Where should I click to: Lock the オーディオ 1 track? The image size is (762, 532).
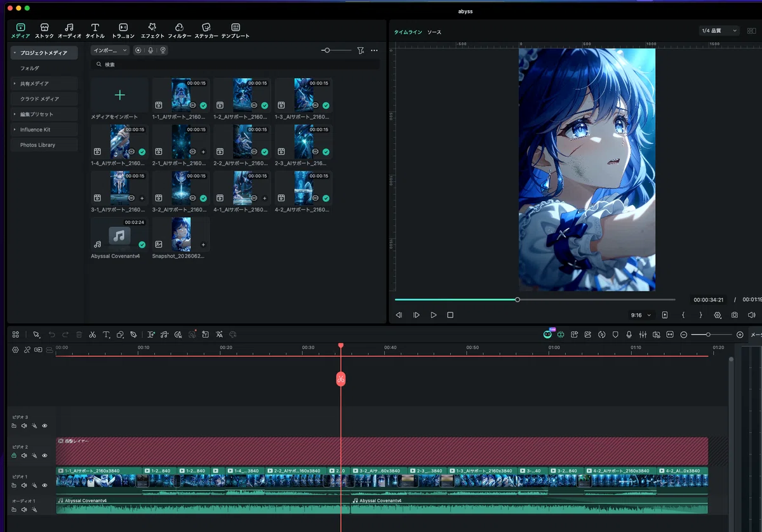[x=14, y=509]
